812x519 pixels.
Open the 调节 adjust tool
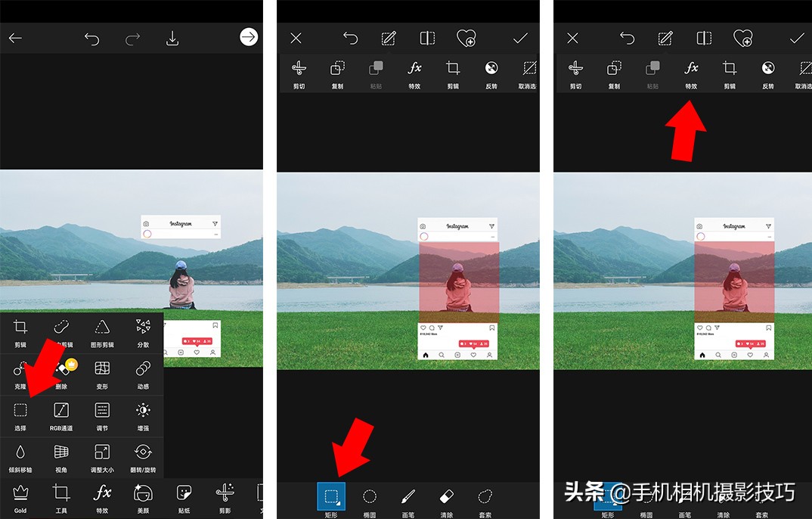tap(102, 416)
